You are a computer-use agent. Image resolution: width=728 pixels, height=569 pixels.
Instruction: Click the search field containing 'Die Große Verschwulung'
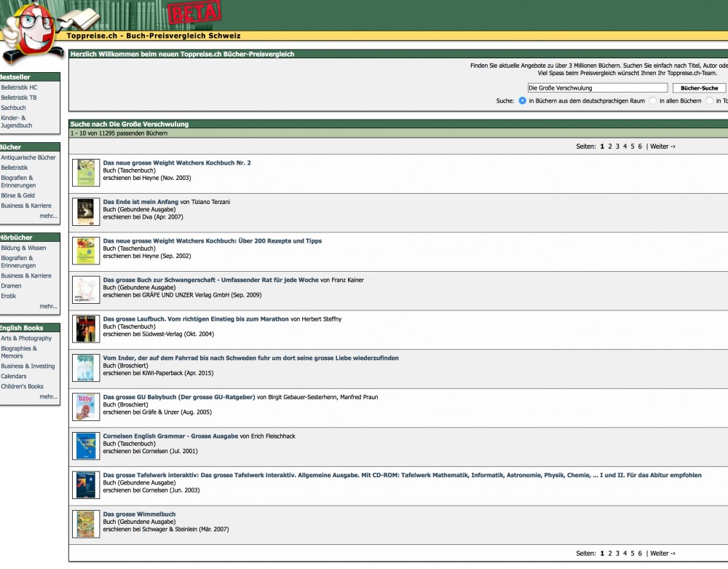(x=597, y=87)
